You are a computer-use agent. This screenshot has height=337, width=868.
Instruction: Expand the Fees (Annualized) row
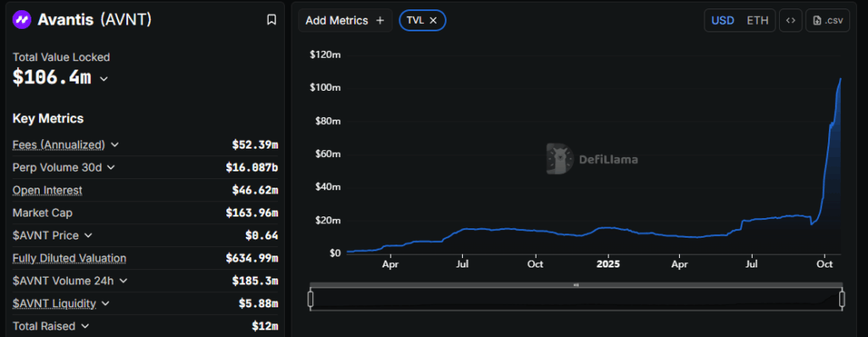[x=114, y=144]
